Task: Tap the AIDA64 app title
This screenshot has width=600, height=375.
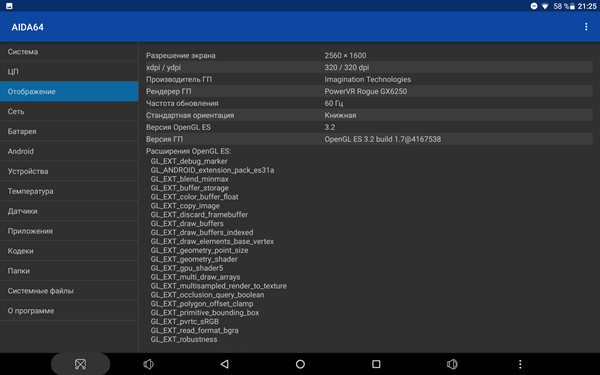Action: [28, 27]
